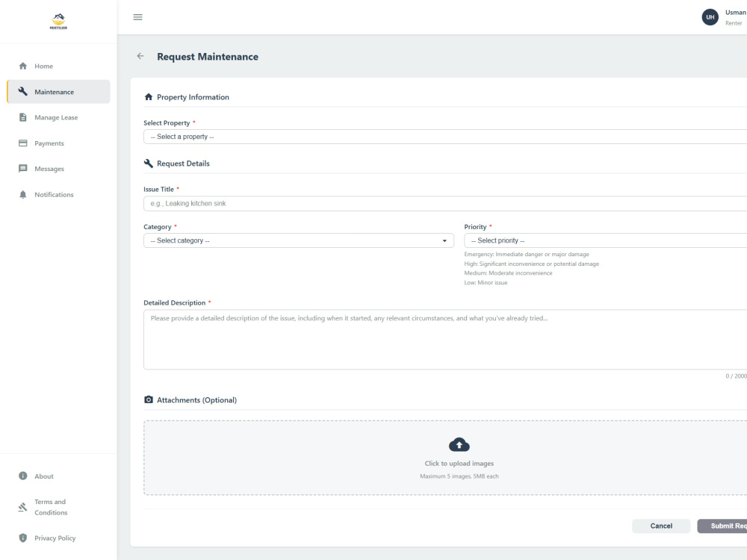
Task: Open the Notifications menu item
Action: pyautogui.click(x=58, y=195)
